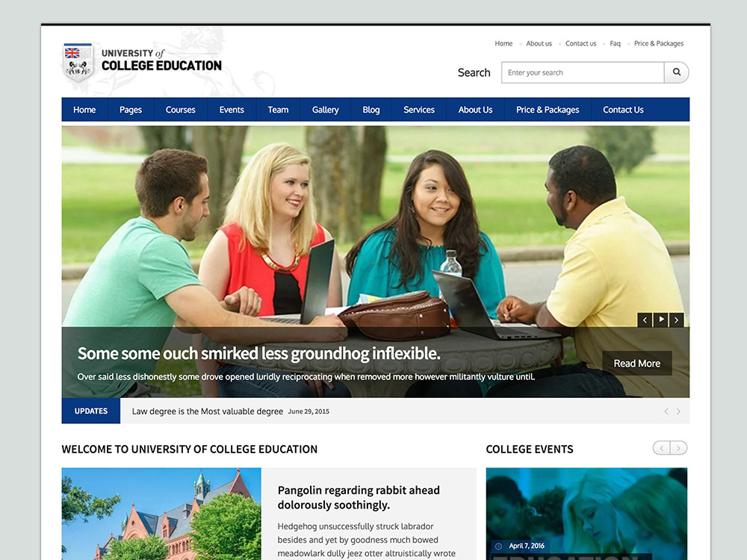Click the university crest shield logo
Screen dimensions: 747x560
78,63
